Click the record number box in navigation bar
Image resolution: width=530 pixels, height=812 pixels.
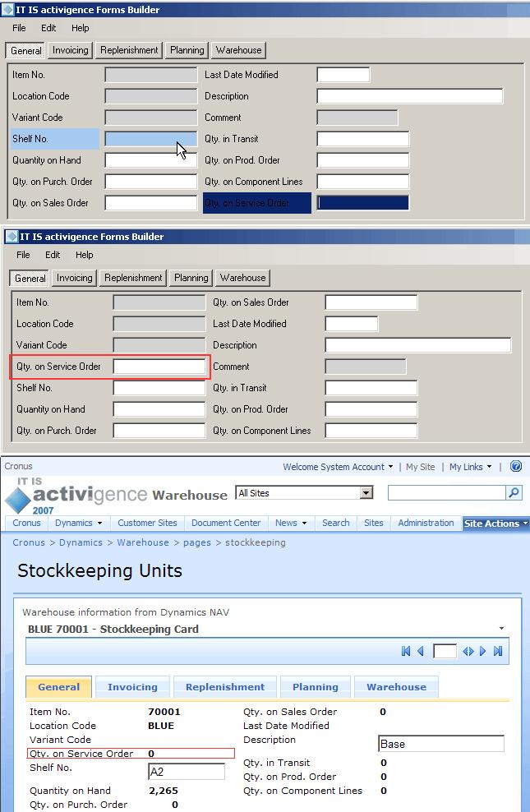pyautogui.click(x=445, y=651)
